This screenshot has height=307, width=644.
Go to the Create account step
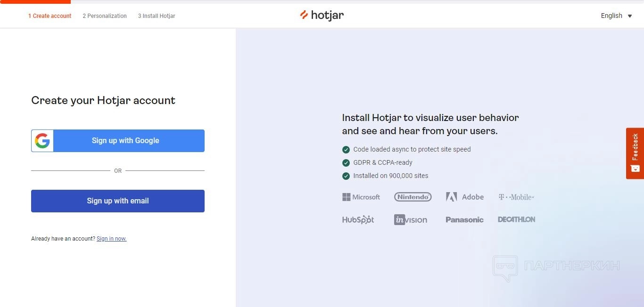point(50,16)
